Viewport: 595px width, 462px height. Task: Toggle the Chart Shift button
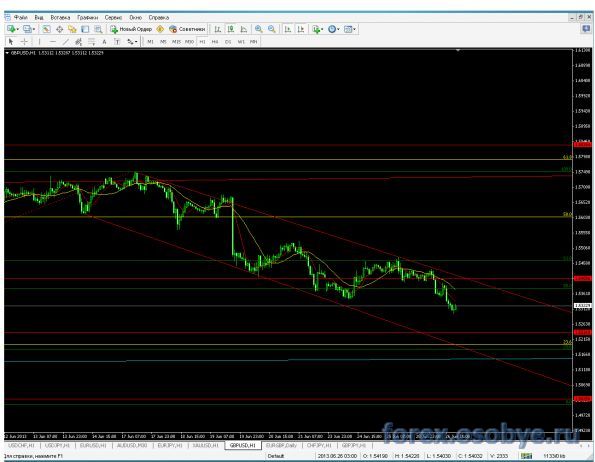(x=301, y=29)
